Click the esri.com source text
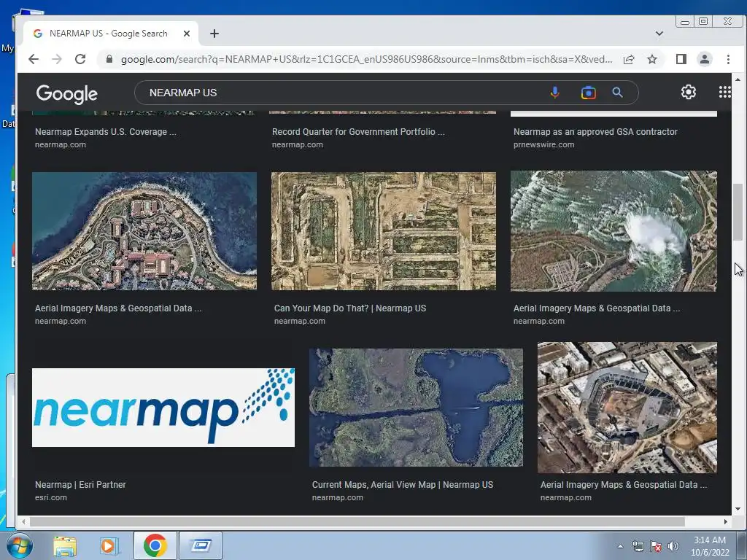The width and height of the screenshot is (747, 560). click(51, 497)
